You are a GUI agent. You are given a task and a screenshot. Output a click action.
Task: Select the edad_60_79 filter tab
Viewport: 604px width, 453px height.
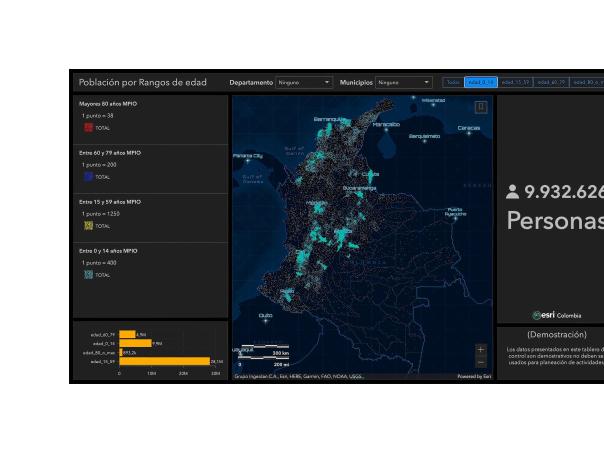click(x=550, y=82)
